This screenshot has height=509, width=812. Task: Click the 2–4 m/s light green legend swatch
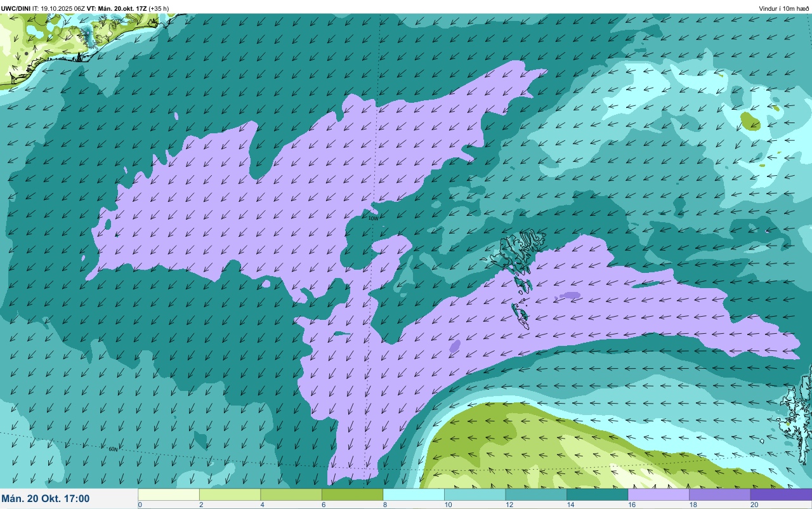[x=230, y=494]
